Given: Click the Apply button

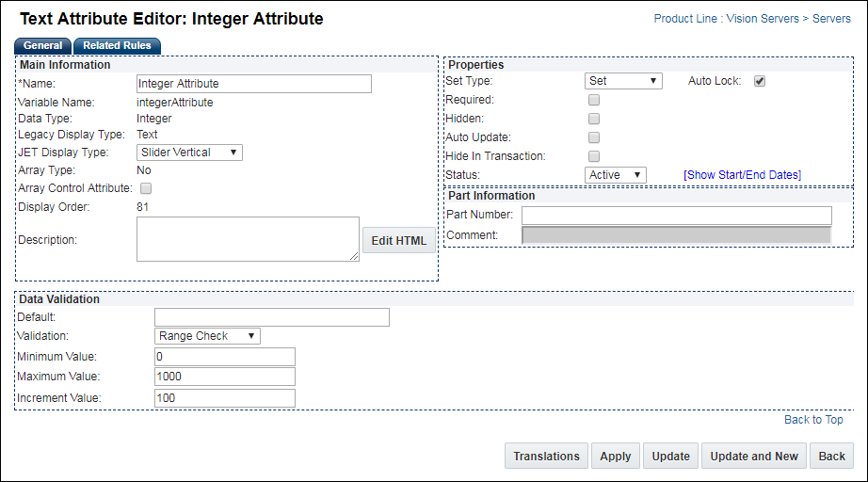Looking at the screenshot, I should (x=616, y=456).
